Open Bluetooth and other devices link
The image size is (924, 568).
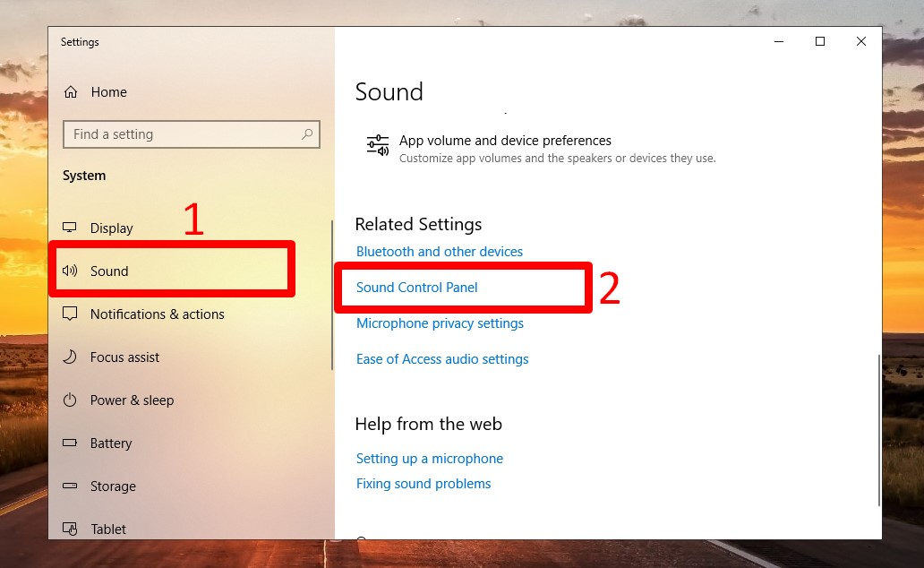(440, 252)
